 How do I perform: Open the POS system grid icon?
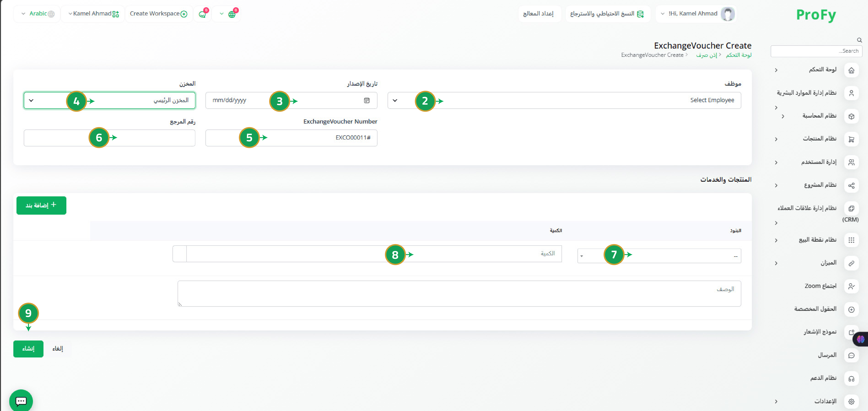point(851,240)
